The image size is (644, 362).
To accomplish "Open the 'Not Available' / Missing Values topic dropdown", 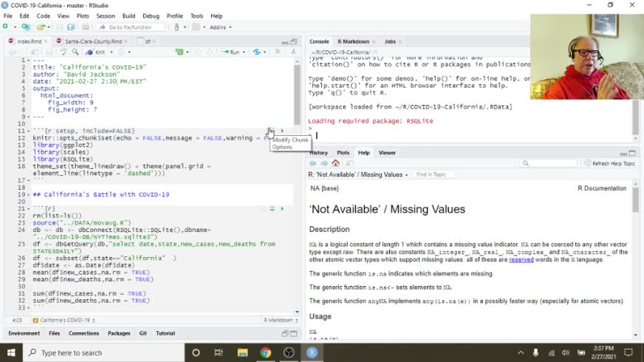I will tap(358, 174).
